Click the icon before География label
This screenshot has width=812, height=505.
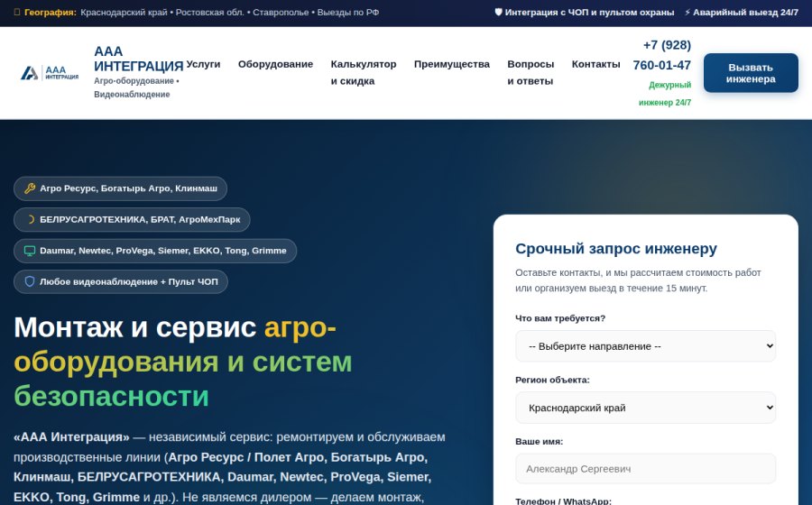tap(17, 12)
